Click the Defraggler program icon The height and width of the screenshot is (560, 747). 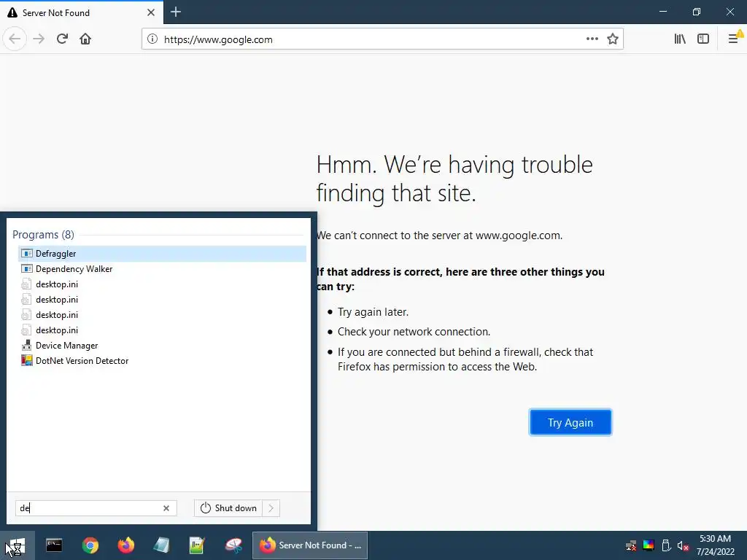click(x=27, y=253)
